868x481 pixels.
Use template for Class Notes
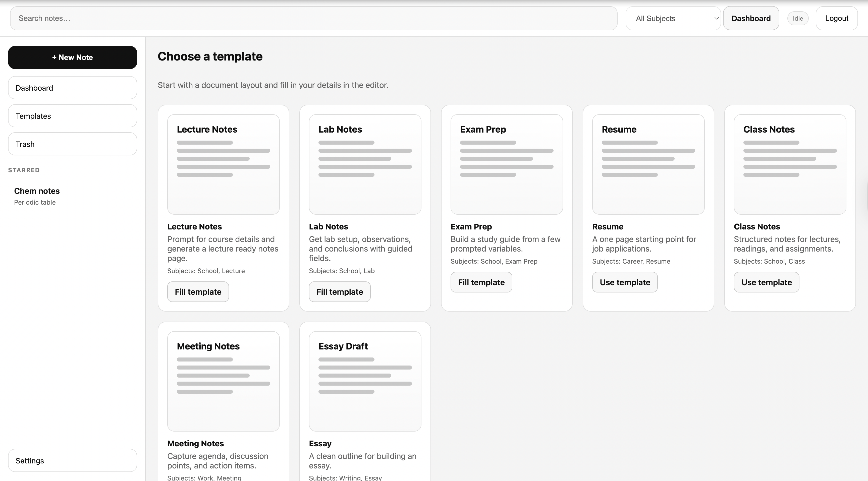[x=766, y=282]
